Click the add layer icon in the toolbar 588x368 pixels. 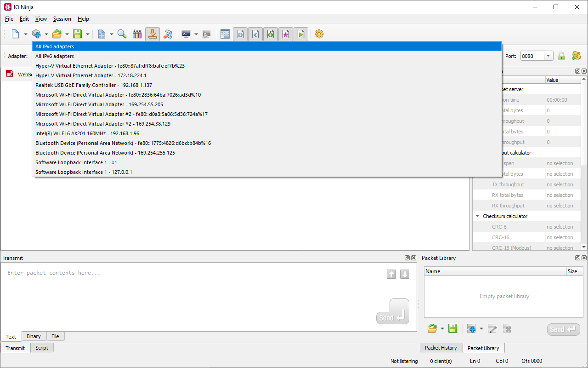[x=36, y=34]
